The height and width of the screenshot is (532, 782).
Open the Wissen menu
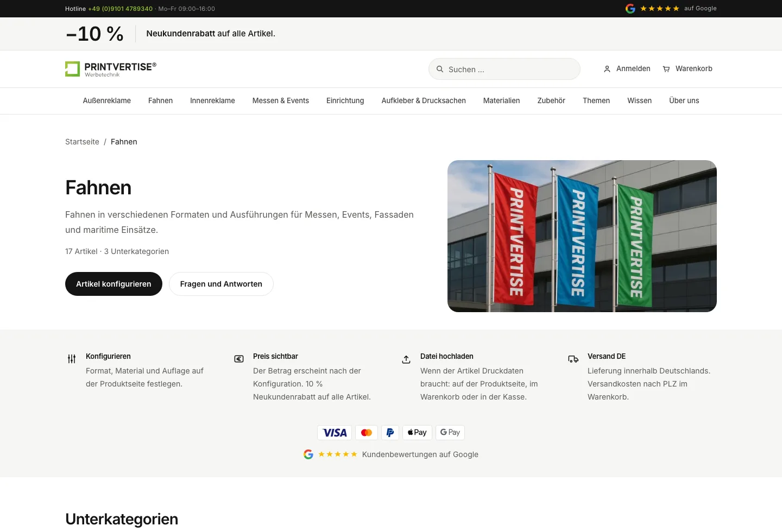pyautogui.click(x=639, y=101)
